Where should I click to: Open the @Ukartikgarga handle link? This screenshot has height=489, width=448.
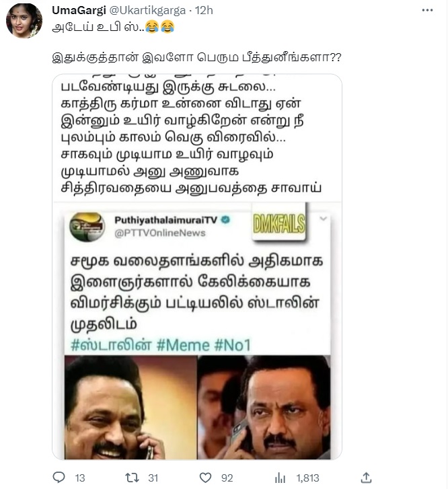147,10
